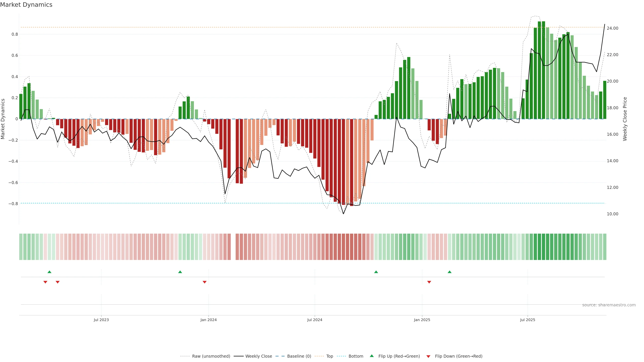Click the red Flip Down triangle in legend
Viewport: 644px width, 362px height.
[428, 356]
